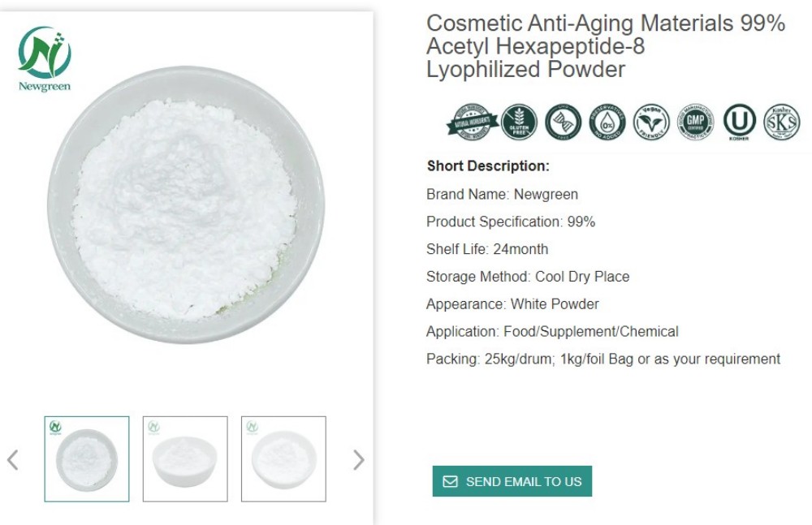Select the second product thumbnail

pos(185,458)
